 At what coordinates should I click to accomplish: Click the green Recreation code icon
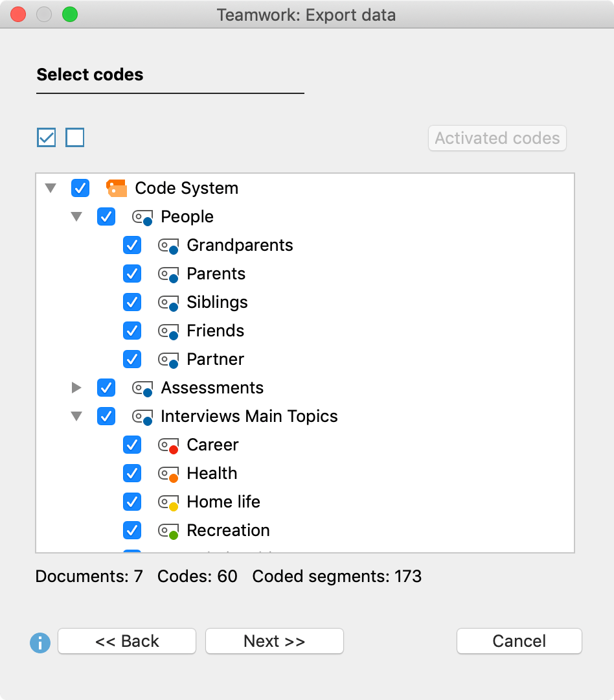click(168, 531)
